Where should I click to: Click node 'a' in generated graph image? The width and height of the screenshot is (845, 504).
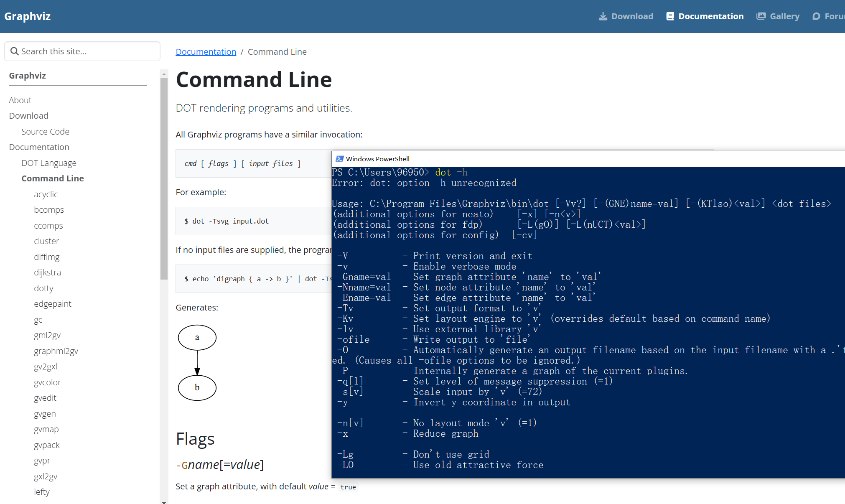pos(197,337)
